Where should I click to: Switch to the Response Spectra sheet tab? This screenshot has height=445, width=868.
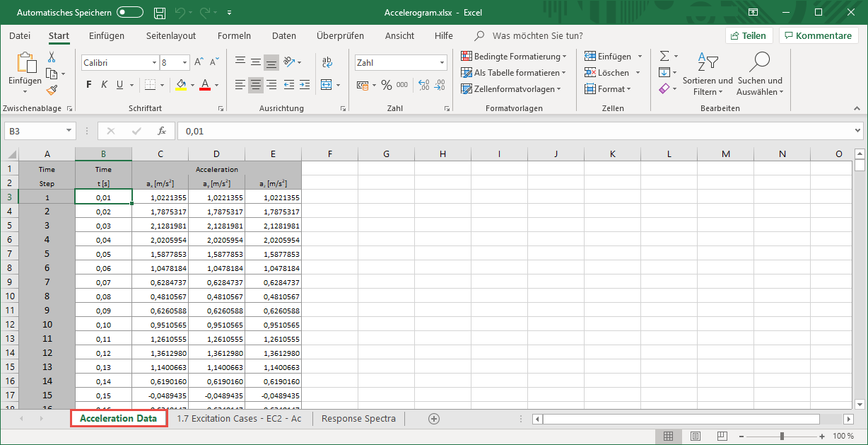click(x=358, y=418)
